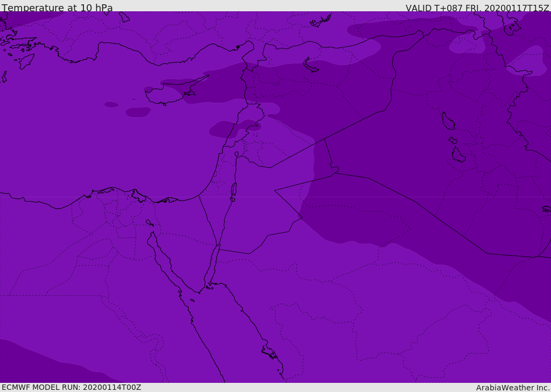Click the "Temperature at 10 hPa" title
The height and width of the screenshot is (392, 551).
coord(57,8)
